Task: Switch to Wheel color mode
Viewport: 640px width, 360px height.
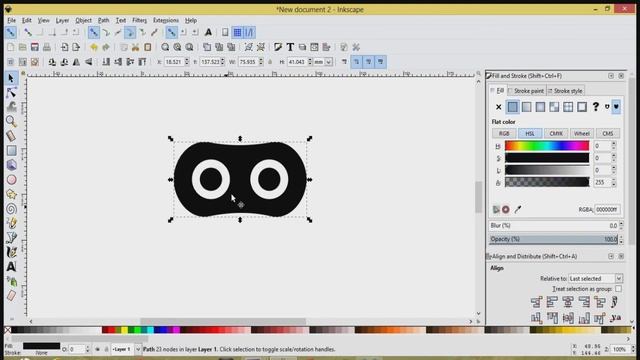Action: 582,133
